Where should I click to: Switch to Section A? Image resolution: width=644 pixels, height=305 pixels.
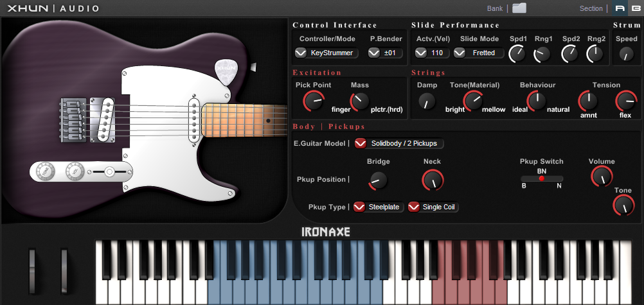(620, 8)
